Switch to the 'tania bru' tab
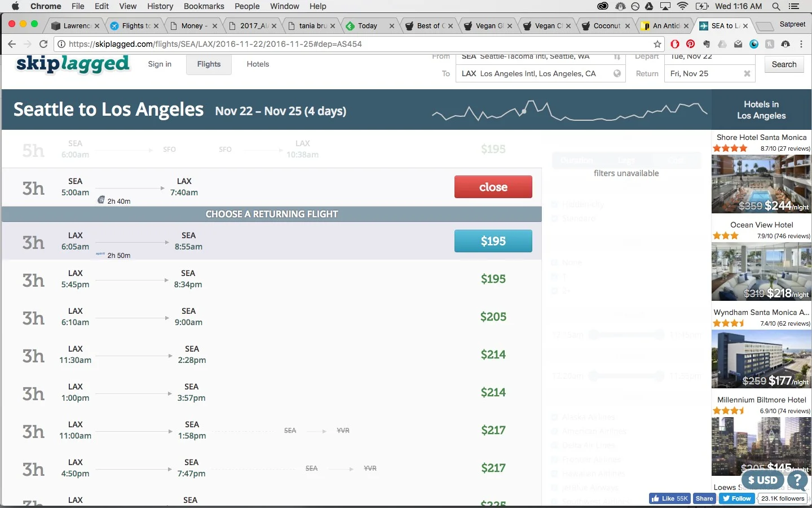812x508 pixels. point(310,26)
